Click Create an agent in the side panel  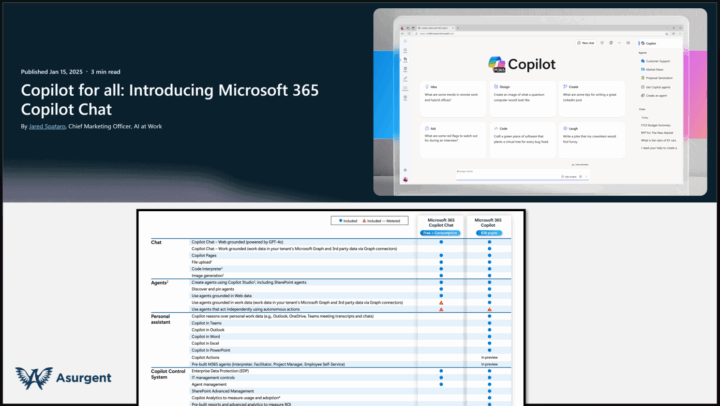(x=654, y=96)
